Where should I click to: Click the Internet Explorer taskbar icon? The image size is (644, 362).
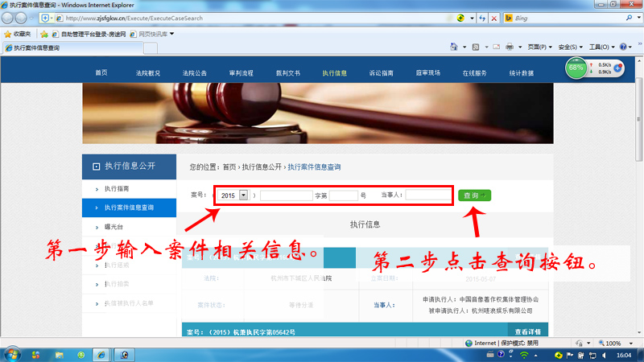pos(101,355)
